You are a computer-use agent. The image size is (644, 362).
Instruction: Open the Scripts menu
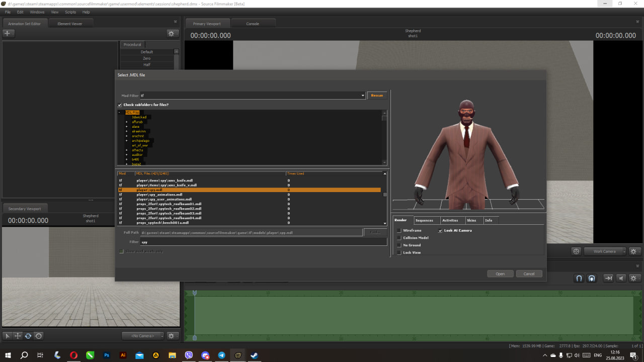(70, 12)
